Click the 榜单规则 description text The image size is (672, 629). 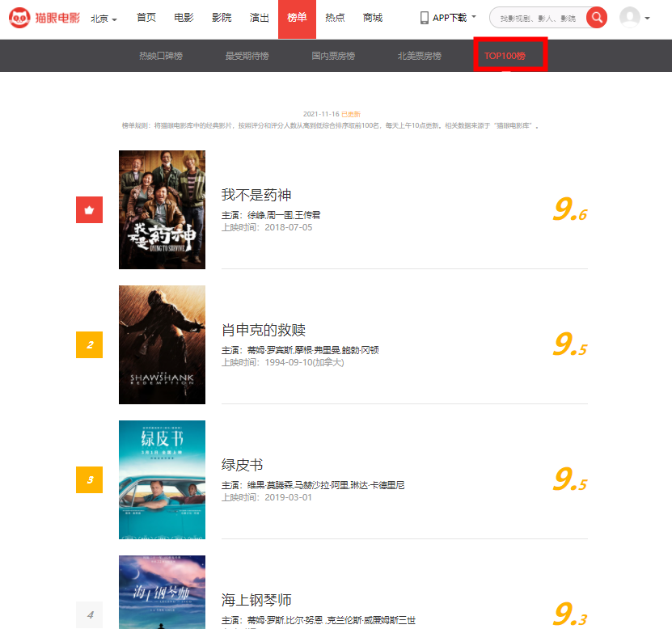330,125
